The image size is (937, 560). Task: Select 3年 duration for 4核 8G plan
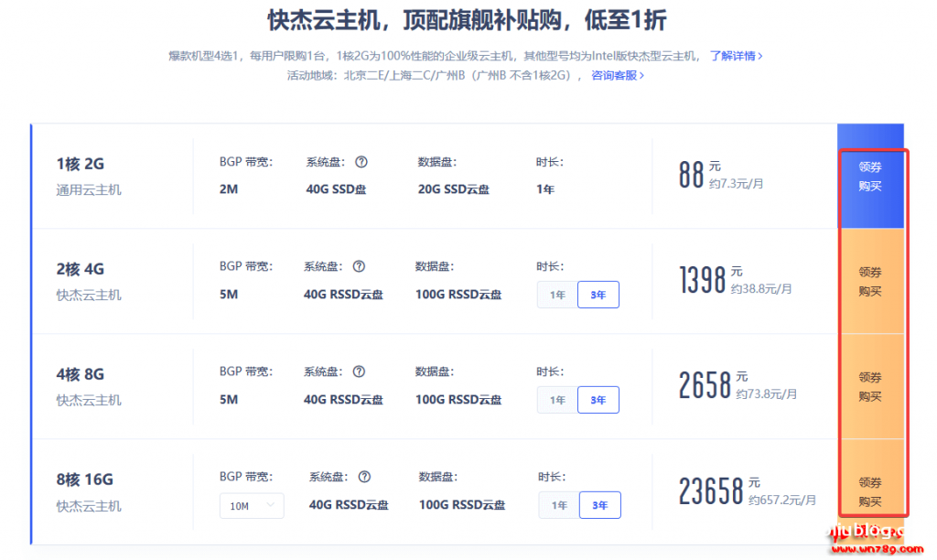click(598, 400)
